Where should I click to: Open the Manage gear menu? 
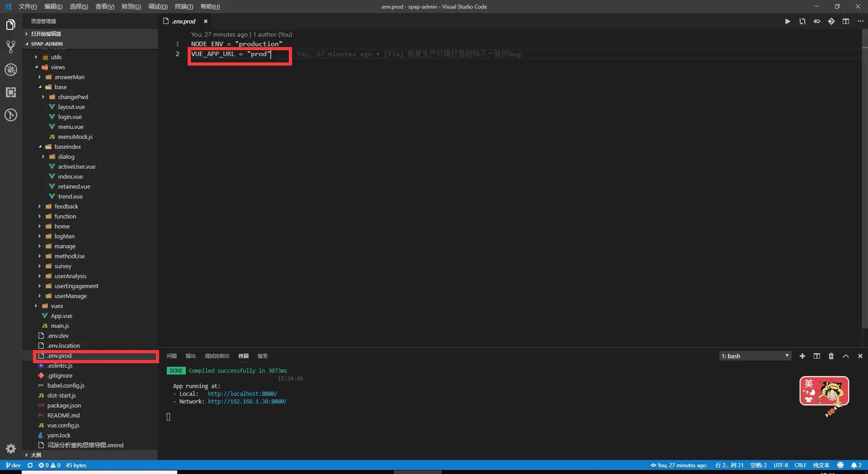click(11, 449)
